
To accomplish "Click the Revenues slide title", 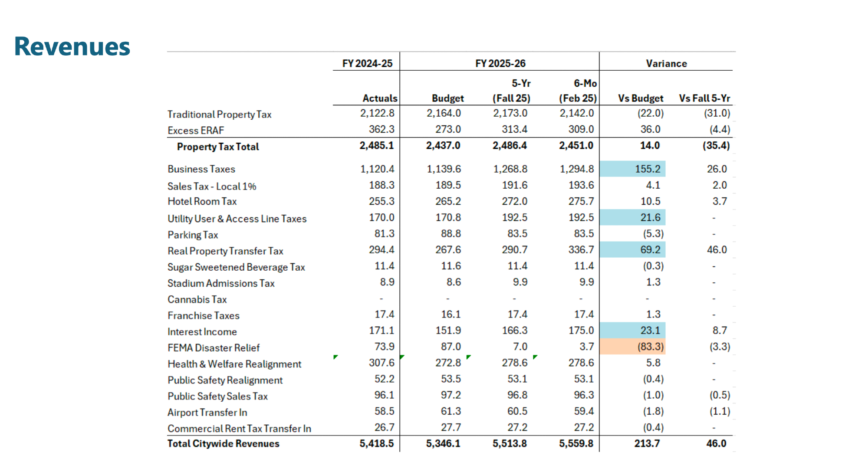I will [72, 46].
